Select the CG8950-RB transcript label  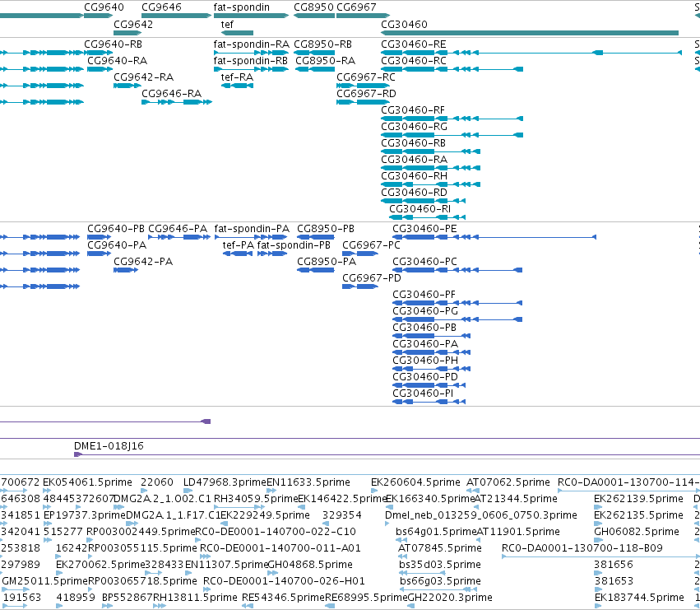pos(322,44)
